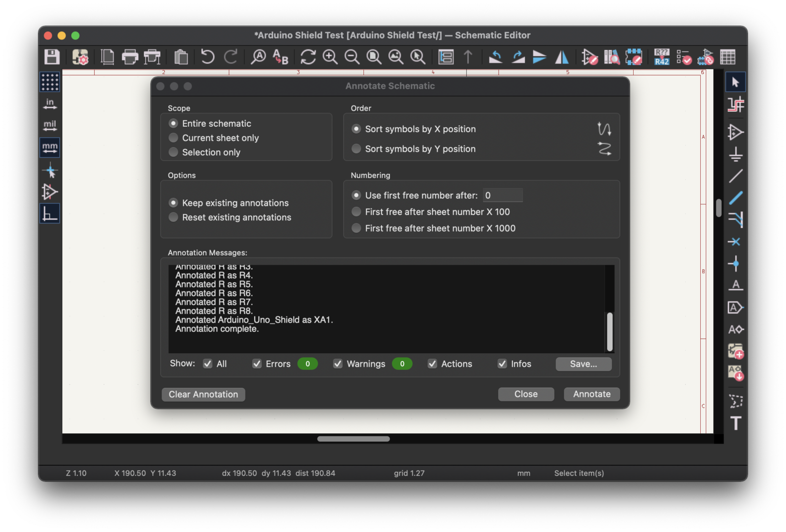Toggle the Warnings filter checkbox
Viewport: 786px width, 532px height.
point(338,364)
